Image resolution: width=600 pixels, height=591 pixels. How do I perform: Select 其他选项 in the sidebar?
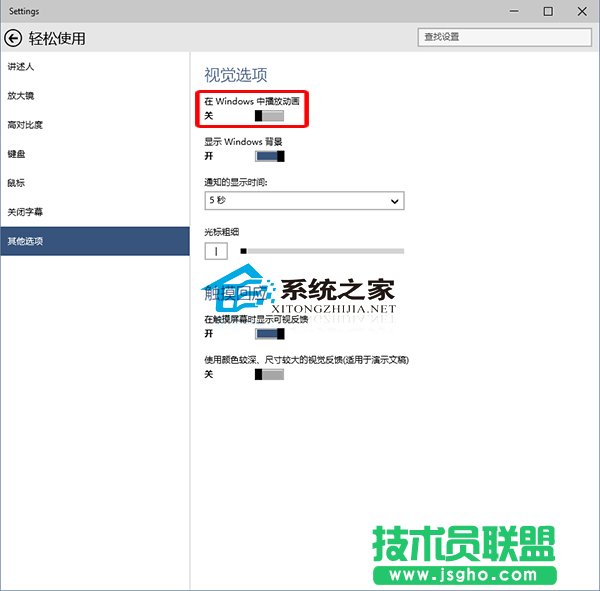pyautogui.click(x=95, y=241)
